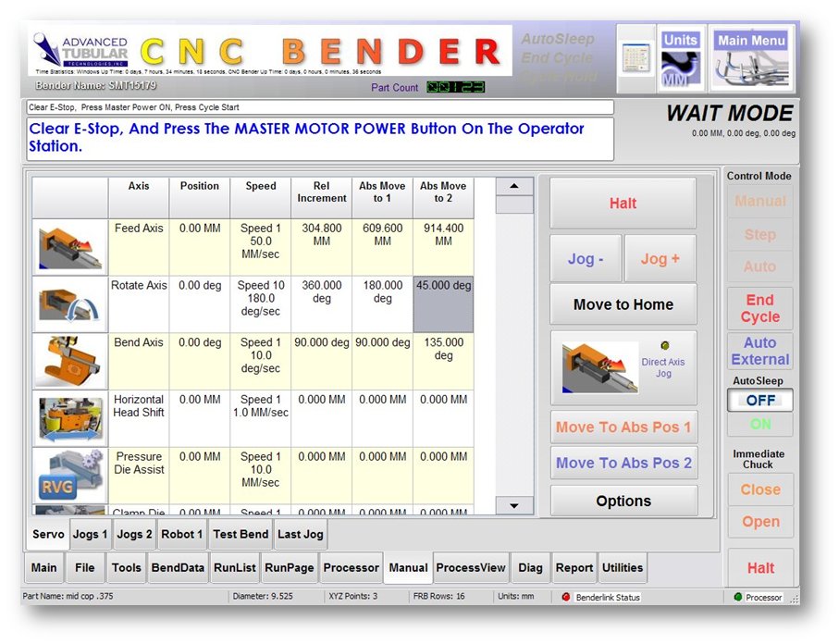The image size is (839, 644).
Task: Turn AutoSleep ON
Action: coord(759,425)
